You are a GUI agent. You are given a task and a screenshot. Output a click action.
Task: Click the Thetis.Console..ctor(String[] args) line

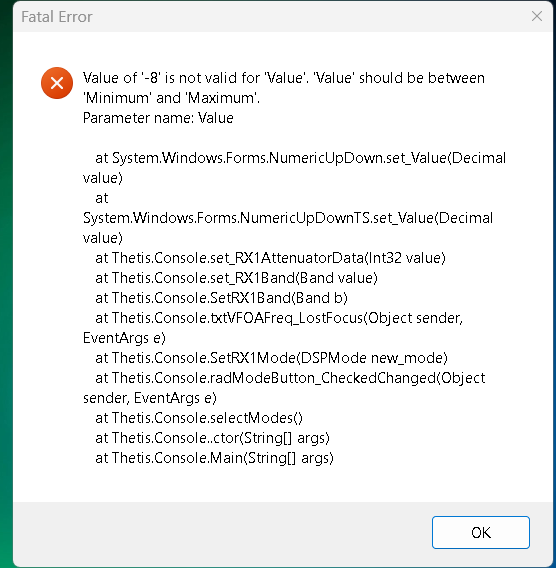213,438
